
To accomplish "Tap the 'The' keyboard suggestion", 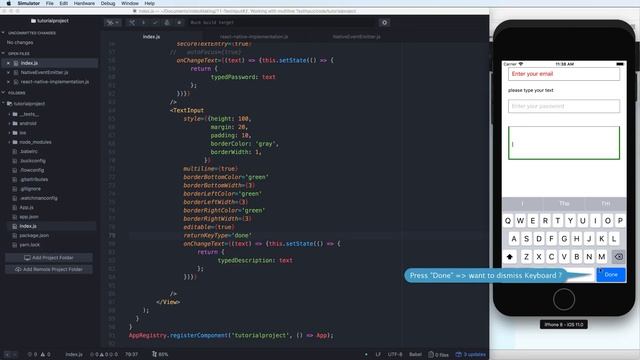I will (x=564, y=203).
